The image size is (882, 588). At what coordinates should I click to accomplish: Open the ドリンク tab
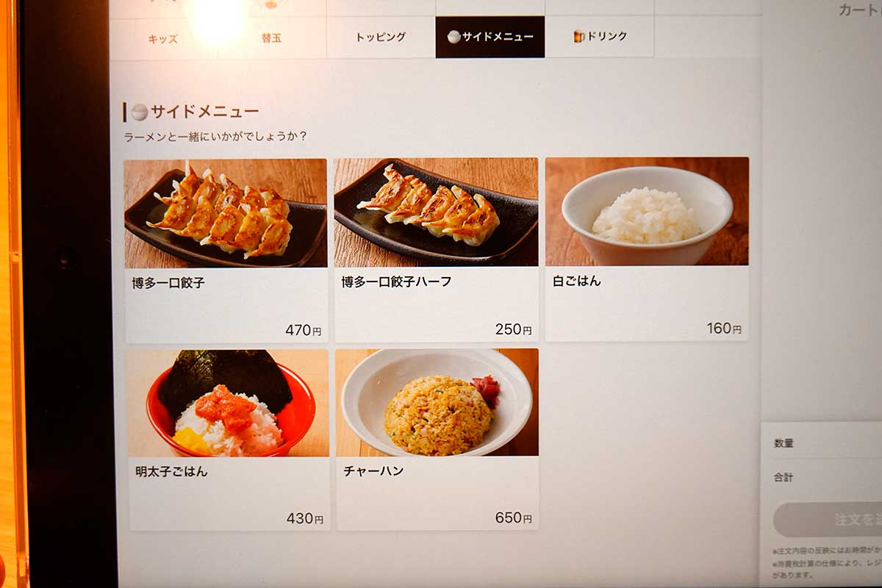tap(600, 37)
